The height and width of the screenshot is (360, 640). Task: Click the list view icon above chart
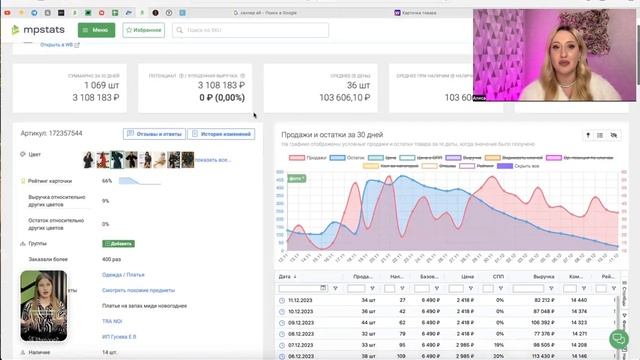tap(600, 135)
